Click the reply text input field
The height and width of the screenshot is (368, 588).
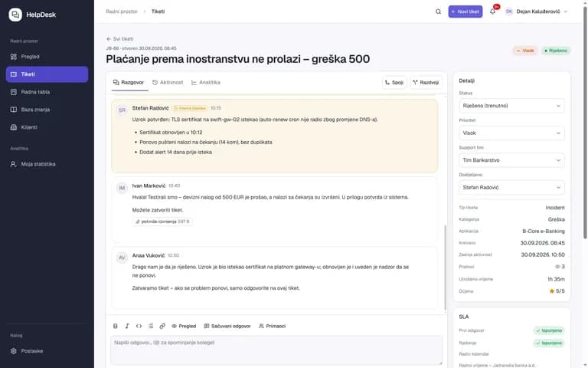click(276, 350)
